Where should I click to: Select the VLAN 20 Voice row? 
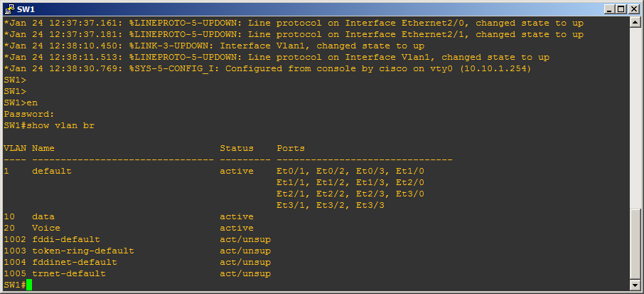[x=129, y=228]
